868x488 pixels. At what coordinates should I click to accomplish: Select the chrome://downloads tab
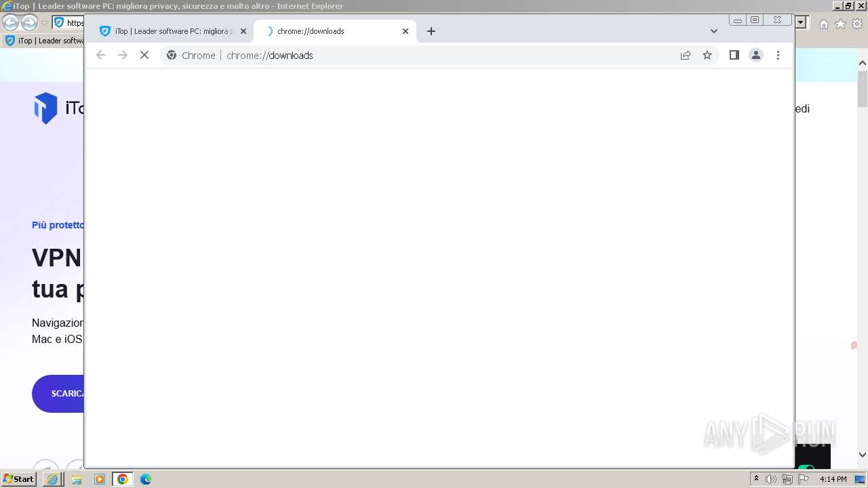(x=335, y=31)
